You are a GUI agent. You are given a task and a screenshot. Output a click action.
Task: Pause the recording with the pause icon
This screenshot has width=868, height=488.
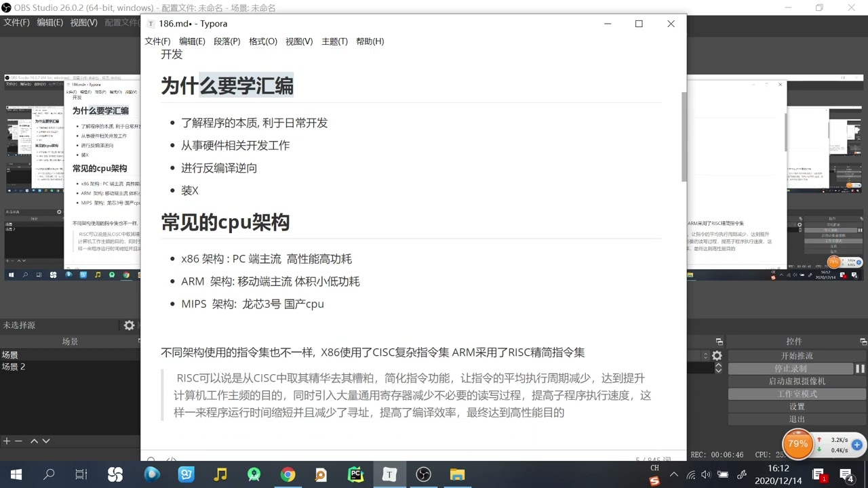[x=860, y=369]
